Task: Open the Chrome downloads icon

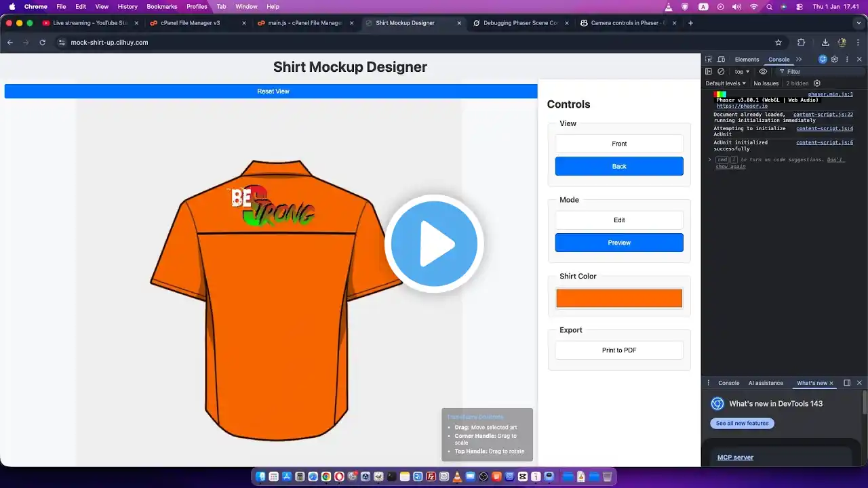Action: [x=825, y=42]
